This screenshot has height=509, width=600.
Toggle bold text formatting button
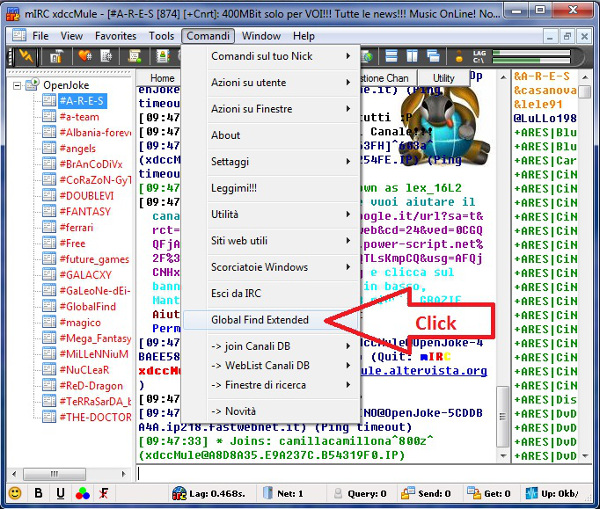point(38,493)
